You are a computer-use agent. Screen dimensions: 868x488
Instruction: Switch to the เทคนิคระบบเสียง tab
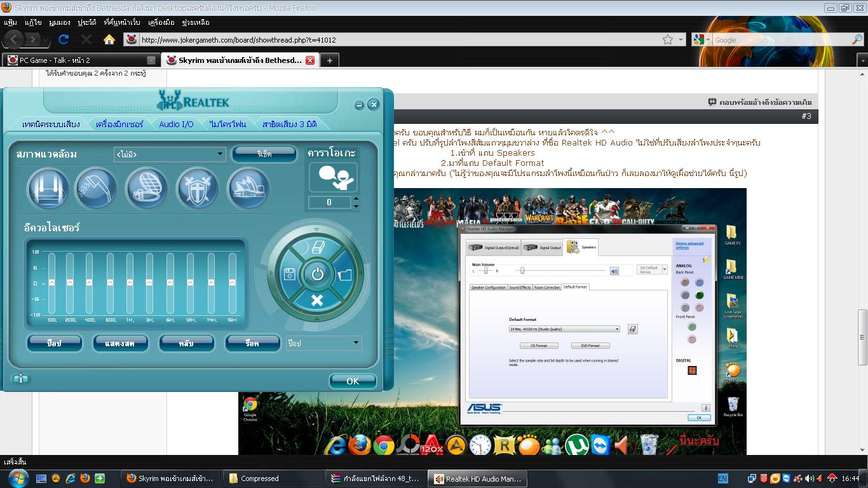51,124
